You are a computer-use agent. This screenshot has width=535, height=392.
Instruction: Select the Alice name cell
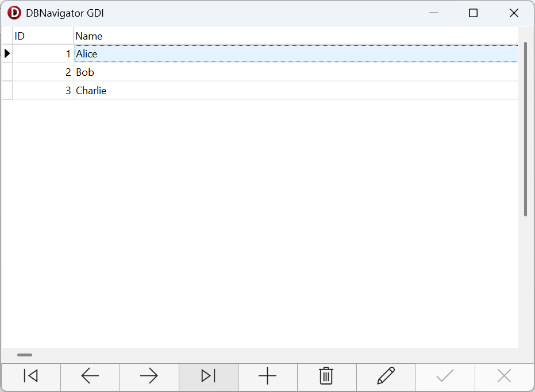click(296, 53)
